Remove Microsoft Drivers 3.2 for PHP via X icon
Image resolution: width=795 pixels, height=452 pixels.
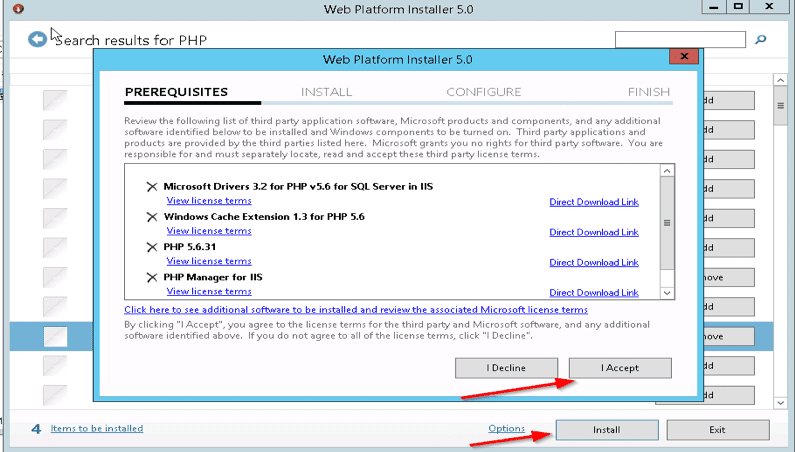pyautogui.click(x=152, y=186)
